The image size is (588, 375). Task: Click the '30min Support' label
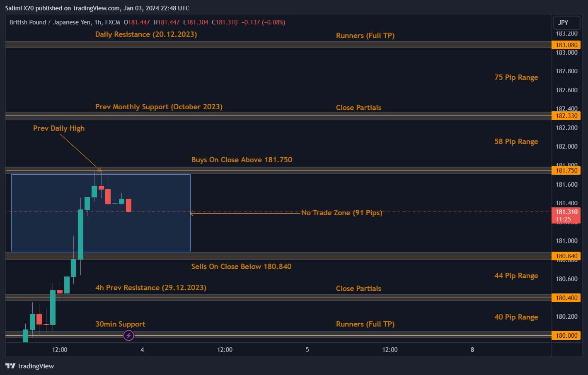click(x=120, y=324)
